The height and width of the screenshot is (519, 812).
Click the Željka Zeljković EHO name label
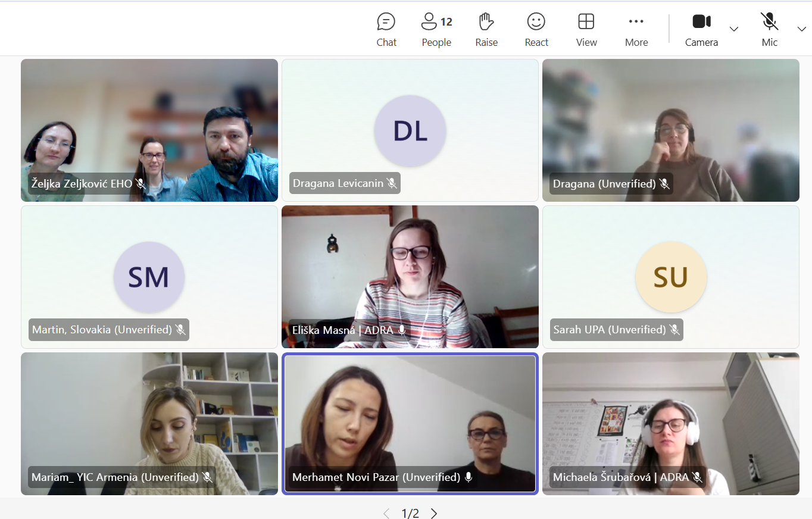[82, 184]
